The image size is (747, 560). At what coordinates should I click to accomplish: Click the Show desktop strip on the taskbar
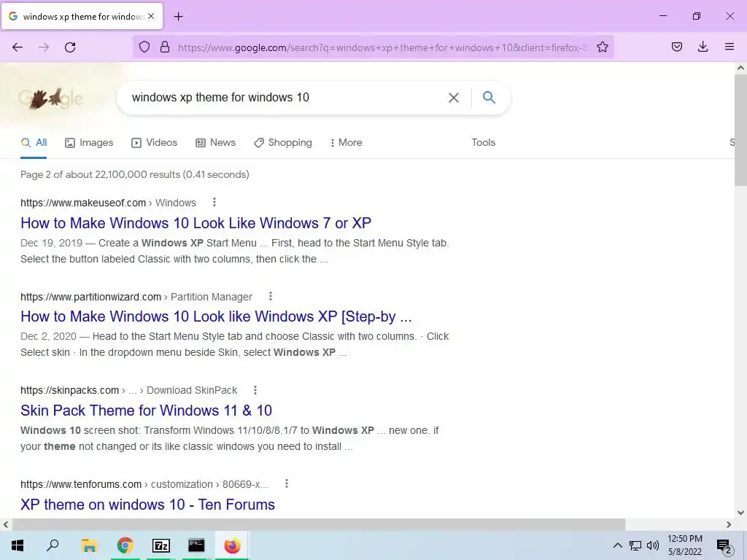[745, 545]
